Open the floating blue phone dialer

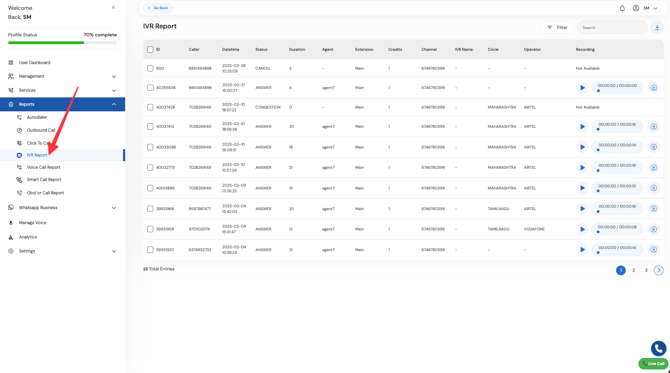(x=658, y=348)
